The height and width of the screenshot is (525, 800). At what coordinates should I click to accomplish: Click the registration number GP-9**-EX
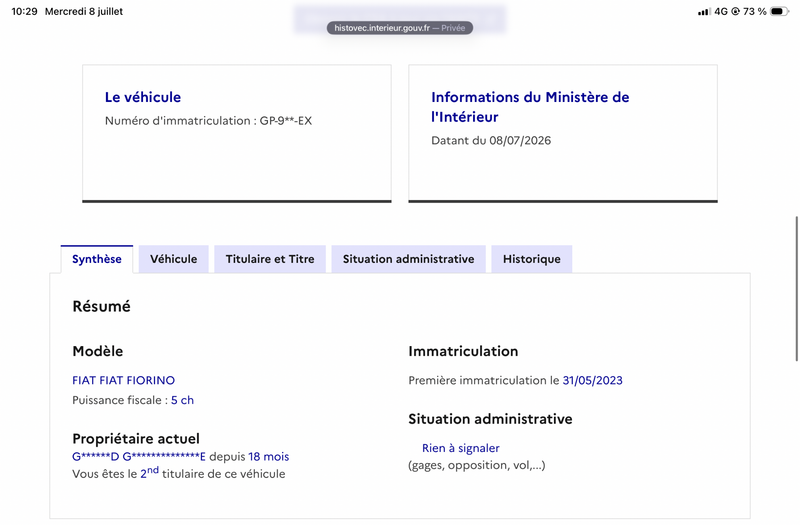[x=286, y=121]
